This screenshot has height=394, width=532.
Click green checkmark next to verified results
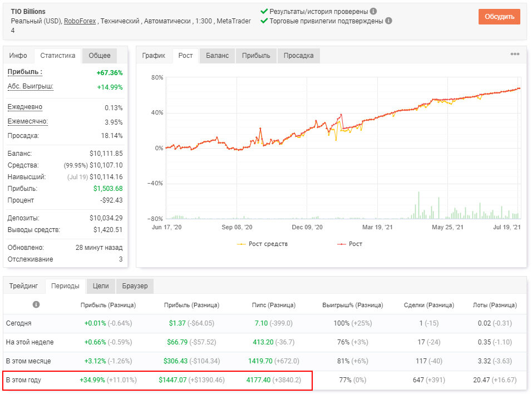(264, 11)
